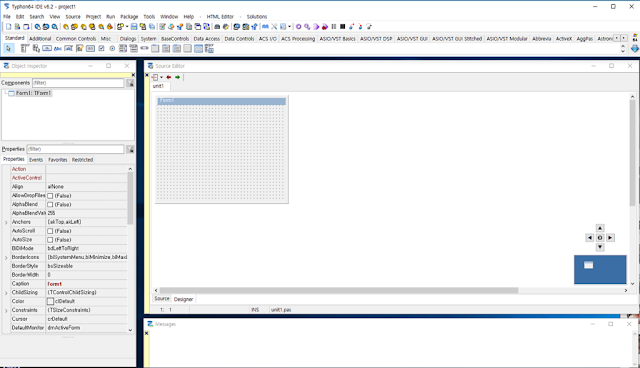Image resolution: width=640 pixels, height=368 pixels.
Task: Select the TLabel component icon
Action: point(58,48)
